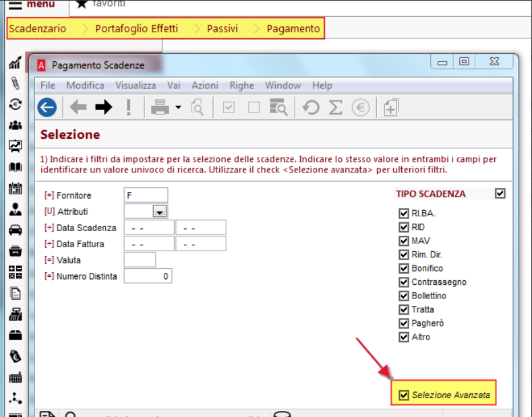Open the single person sidebar icon
Image resolution: width=532 pixels, height=417 pixels.
click(16, 210)
